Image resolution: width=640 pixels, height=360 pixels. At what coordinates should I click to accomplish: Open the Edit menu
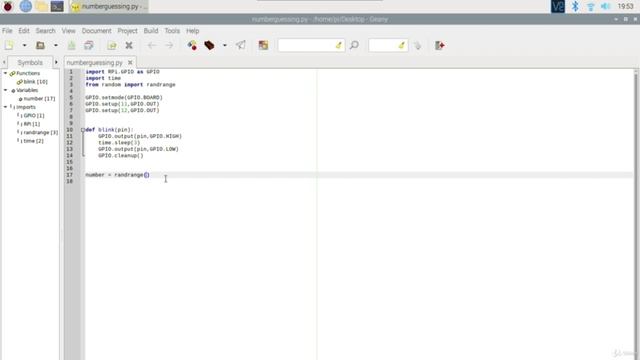pos(24,31)
